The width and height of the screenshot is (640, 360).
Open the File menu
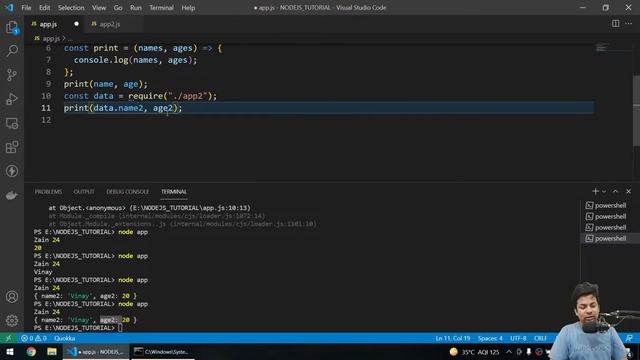pos(26,8)
